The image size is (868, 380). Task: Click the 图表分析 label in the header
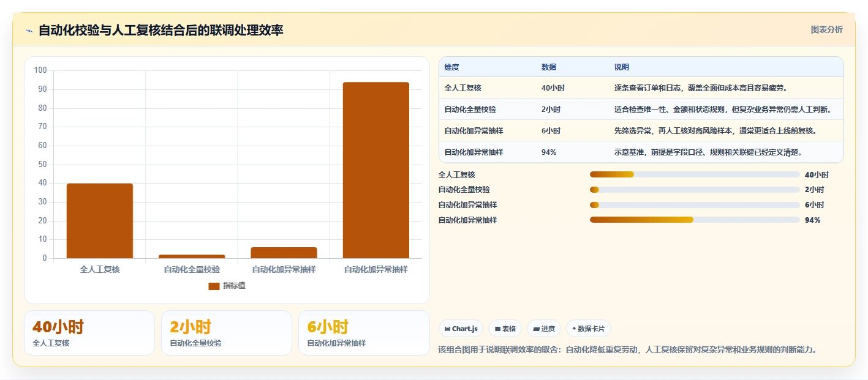coord(826,29)
